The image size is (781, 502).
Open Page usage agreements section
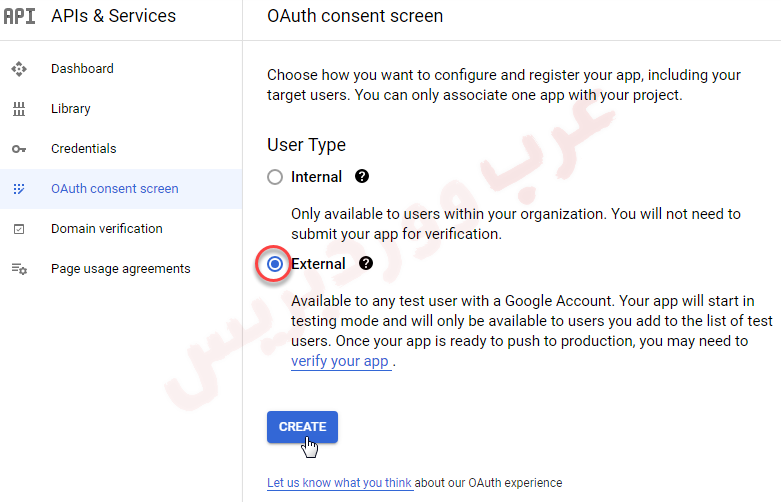[120, 269]
